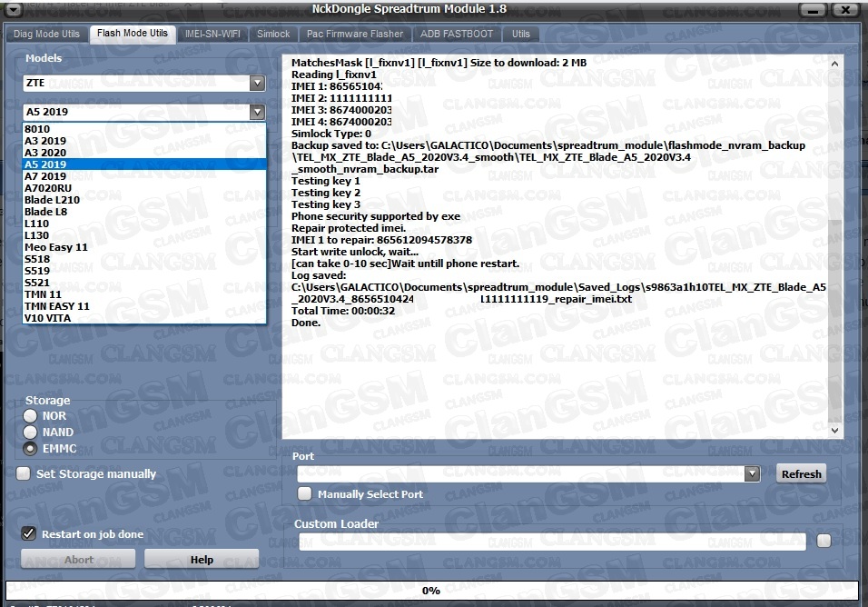Click Testing key 3 log line
This screenshot has height=607, width=868.
[x=325, y=204]
